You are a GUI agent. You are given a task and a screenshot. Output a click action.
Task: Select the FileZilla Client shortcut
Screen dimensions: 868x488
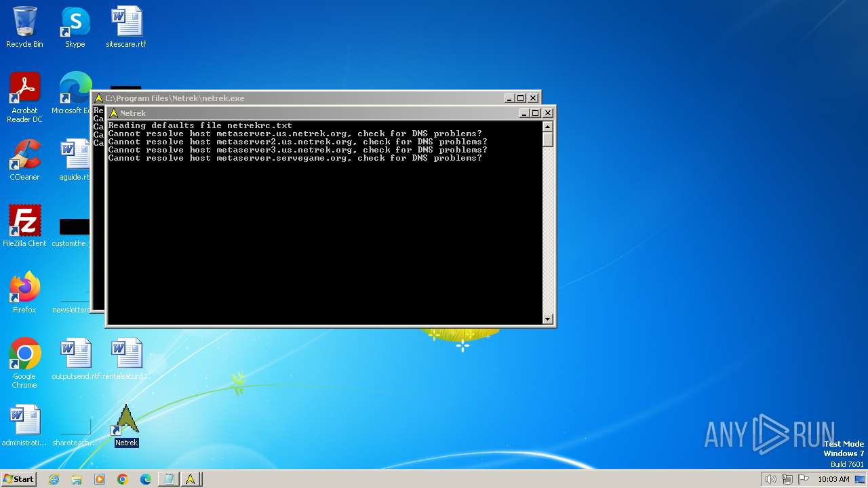pyautogui.click(x=24, y=226)
